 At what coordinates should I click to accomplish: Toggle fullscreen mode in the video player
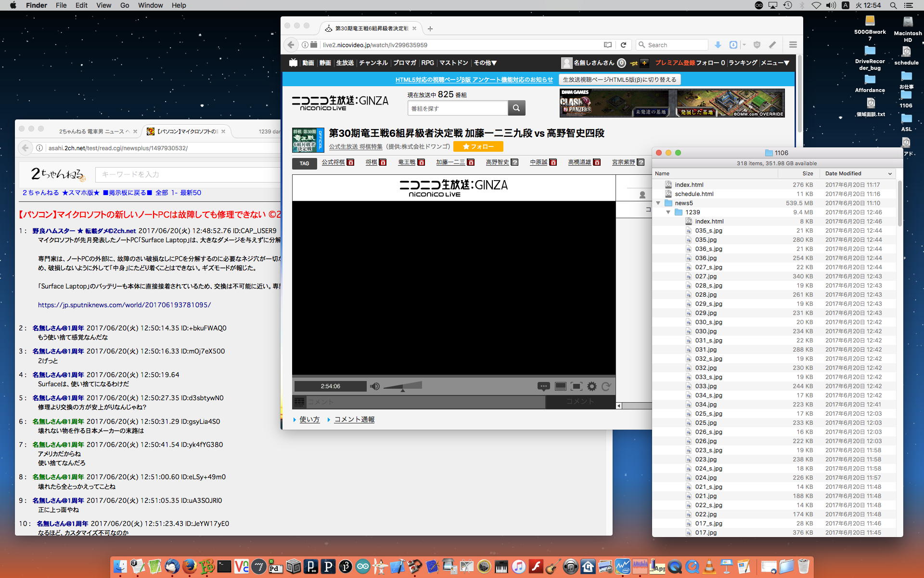tap(576, 386)
